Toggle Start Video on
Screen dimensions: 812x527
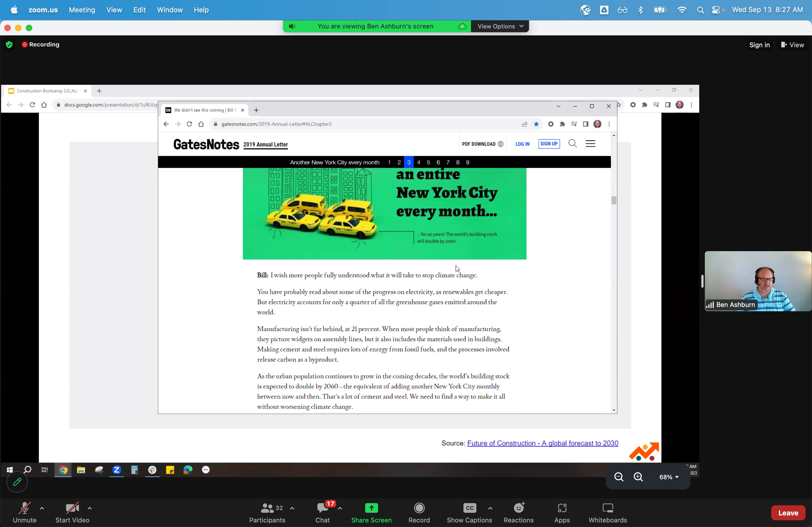(x=72, y=508)
